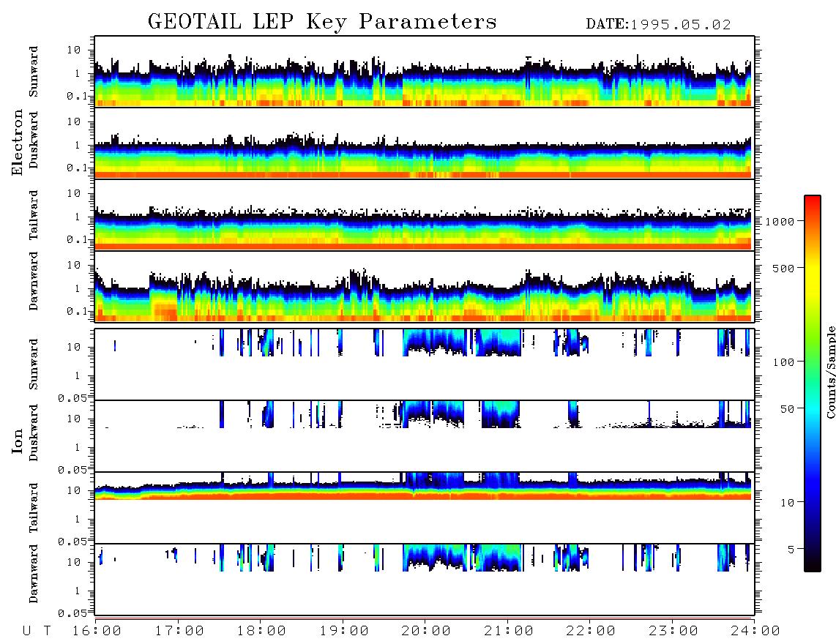
Task: Click the Ion Tailward orange band
Action: tap(423, 495)
